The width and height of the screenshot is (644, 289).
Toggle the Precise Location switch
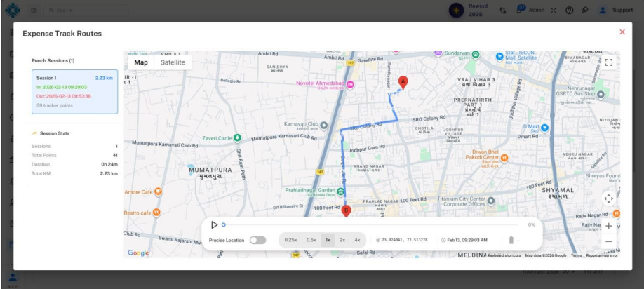pos(257,240)
